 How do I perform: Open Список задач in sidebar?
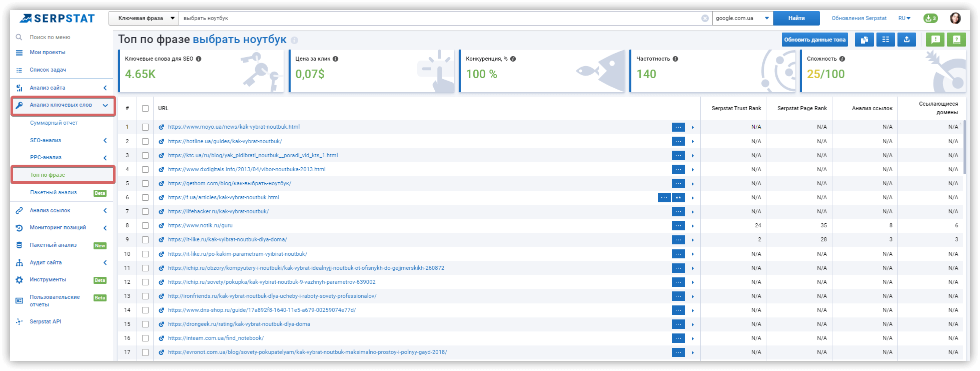click(48, 70)
